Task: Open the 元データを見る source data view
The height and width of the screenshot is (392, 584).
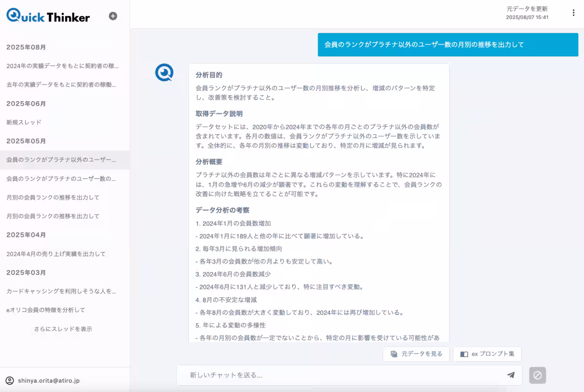Action: point(416,354)
